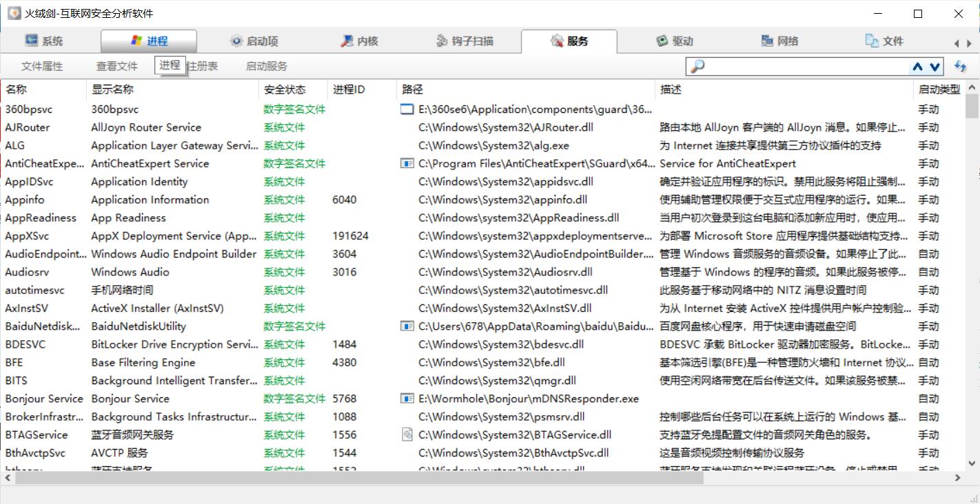Click the search-down arrow icon
The width and height of the screenshot is (980, 504).
tap(935, 67)
